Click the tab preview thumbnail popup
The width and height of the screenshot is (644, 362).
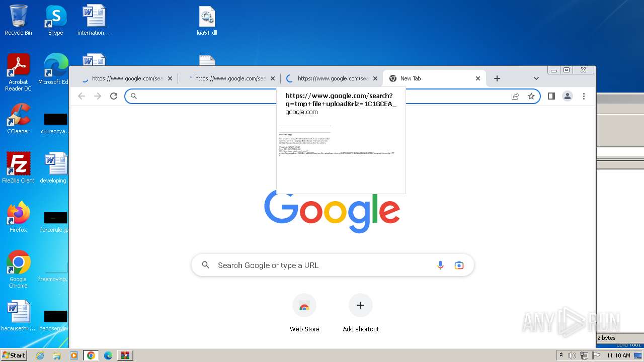pos(341,140)
